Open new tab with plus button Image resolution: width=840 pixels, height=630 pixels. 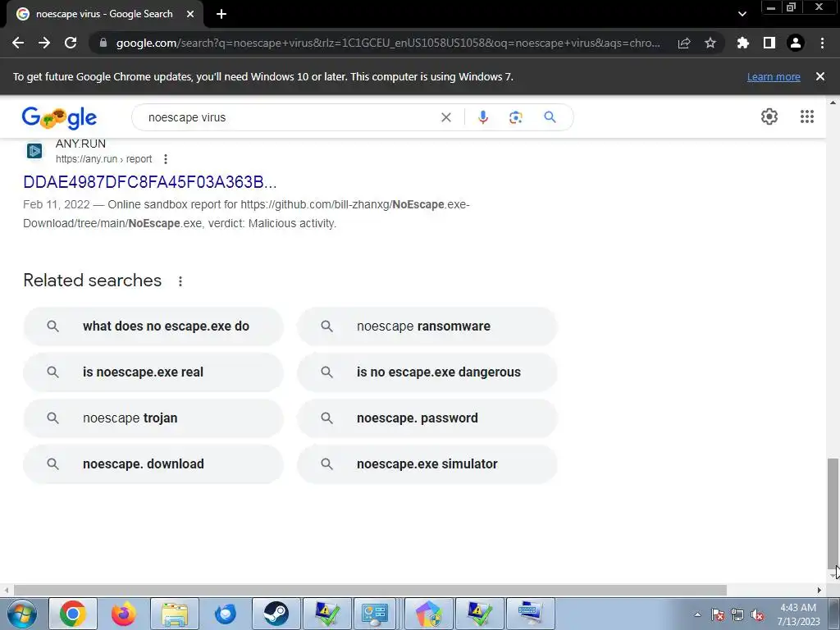221,14
